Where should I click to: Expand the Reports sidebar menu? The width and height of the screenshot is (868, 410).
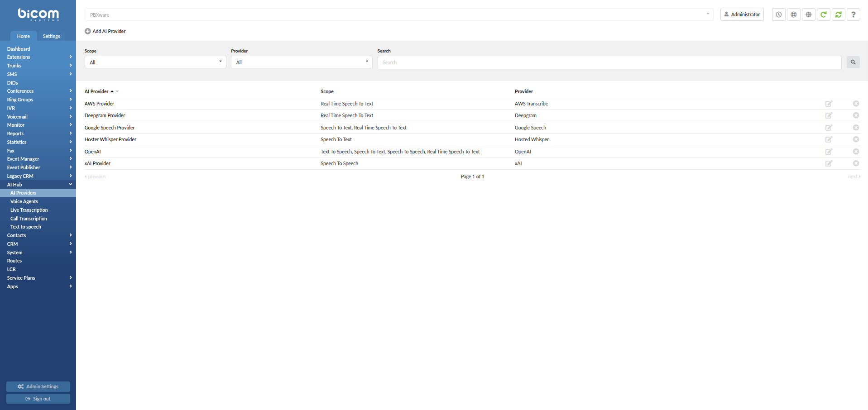pyautogui.click(x=38, y=133)
